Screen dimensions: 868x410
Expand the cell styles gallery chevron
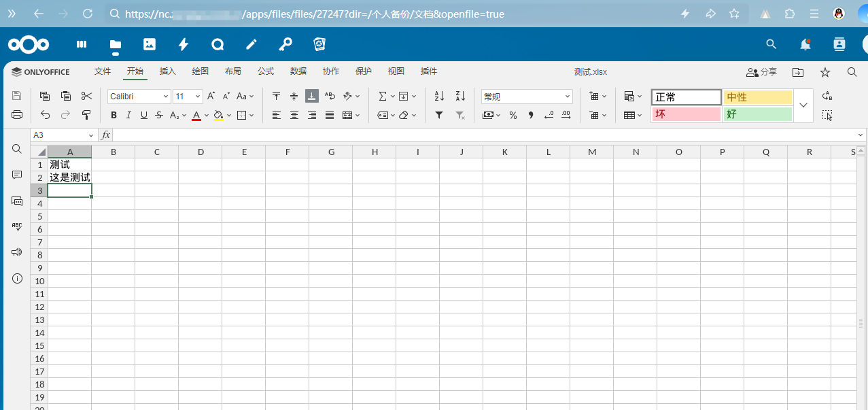tap(803, 105)
